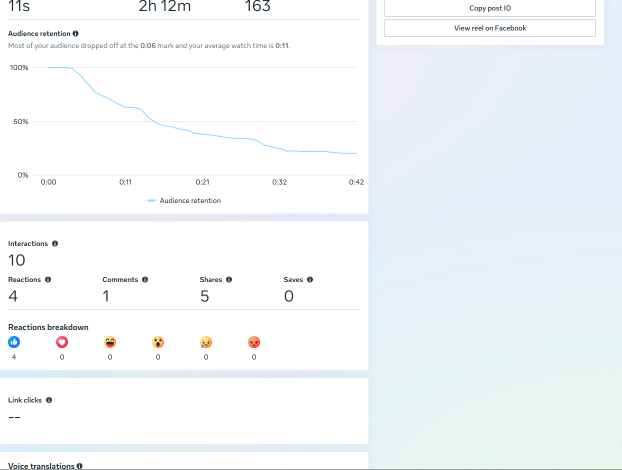Click the Link clicks info icon
Viewport: 622px width, 470px height.
49,400
